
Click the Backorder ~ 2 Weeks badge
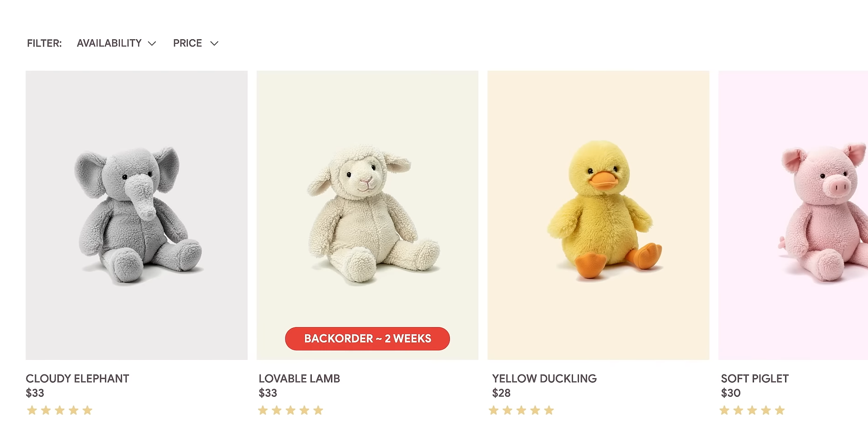click(x=367, y=339)
